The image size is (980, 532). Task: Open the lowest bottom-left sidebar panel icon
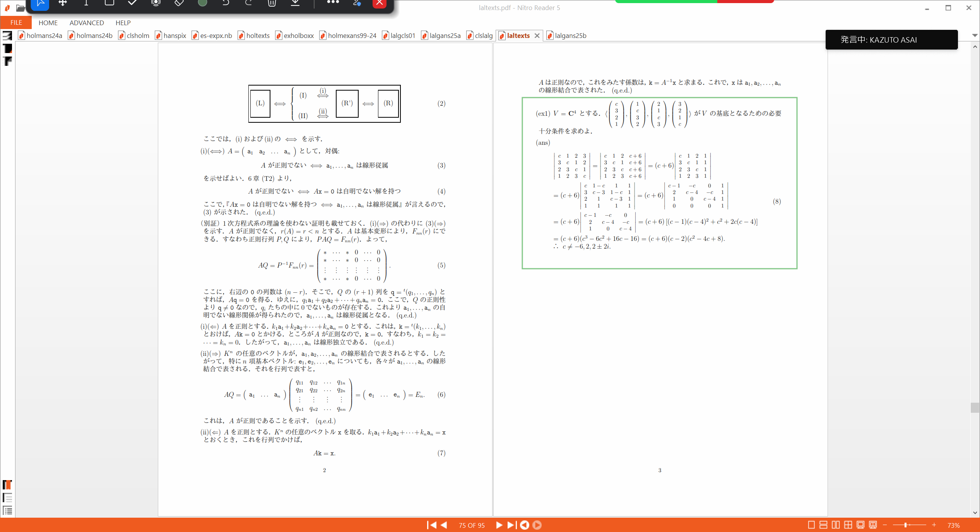coord(7,510)
